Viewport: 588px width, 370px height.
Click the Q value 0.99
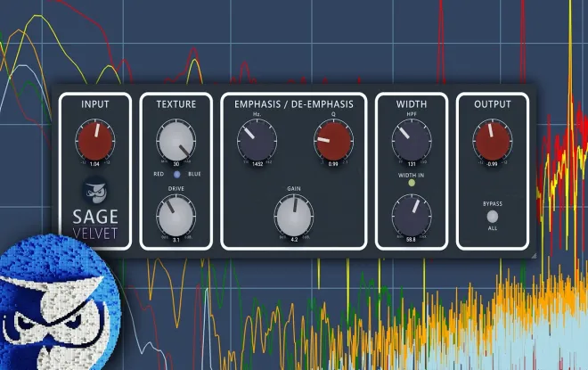(x=333, y=164)
